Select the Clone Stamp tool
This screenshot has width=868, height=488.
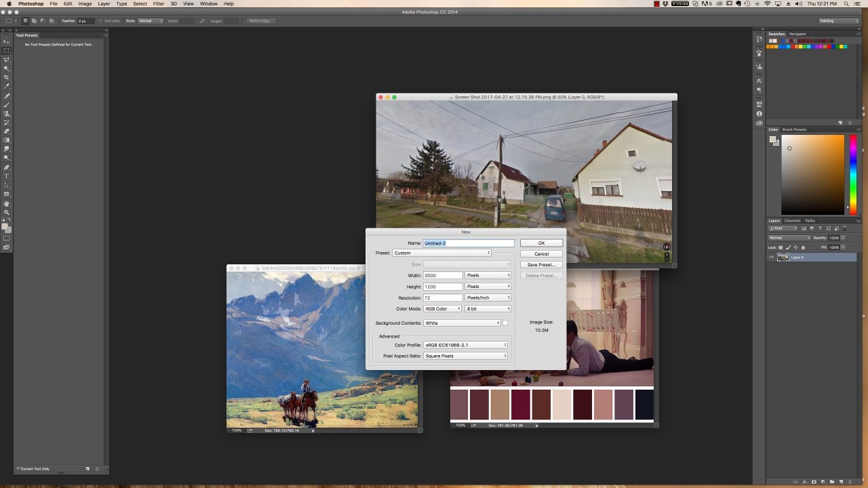[x=7, y=113]
